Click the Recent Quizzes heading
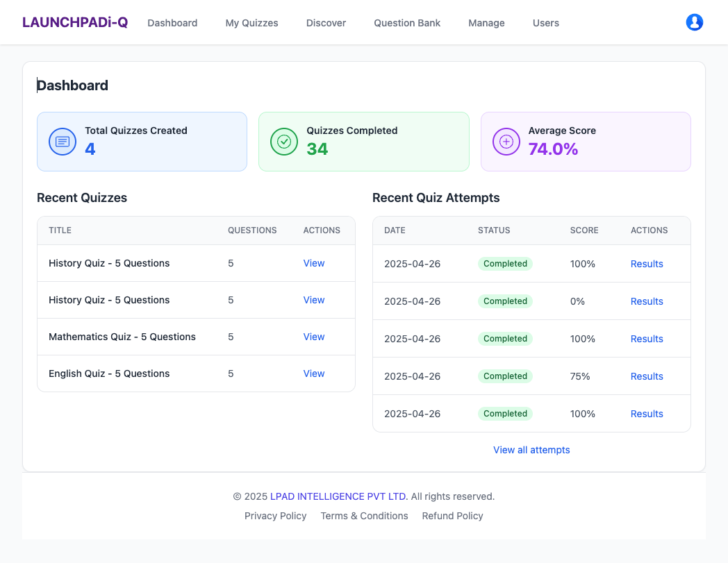The width and height of the screenshot is (728, 563). tap(82, 198)
